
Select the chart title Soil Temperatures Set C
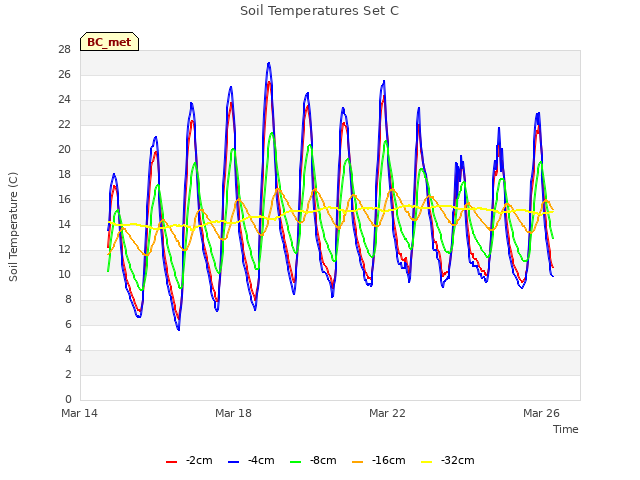click(319, 11)
